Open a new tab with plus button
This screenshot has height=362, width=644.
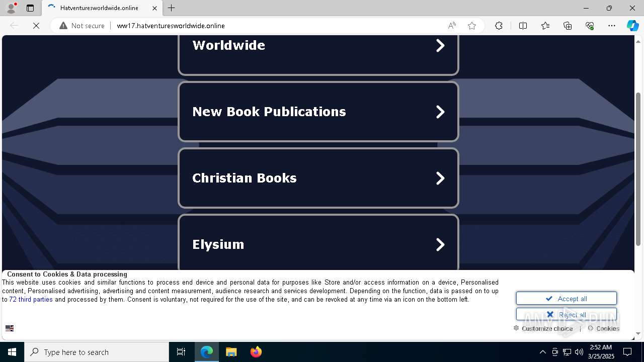(x=172, y=8)
